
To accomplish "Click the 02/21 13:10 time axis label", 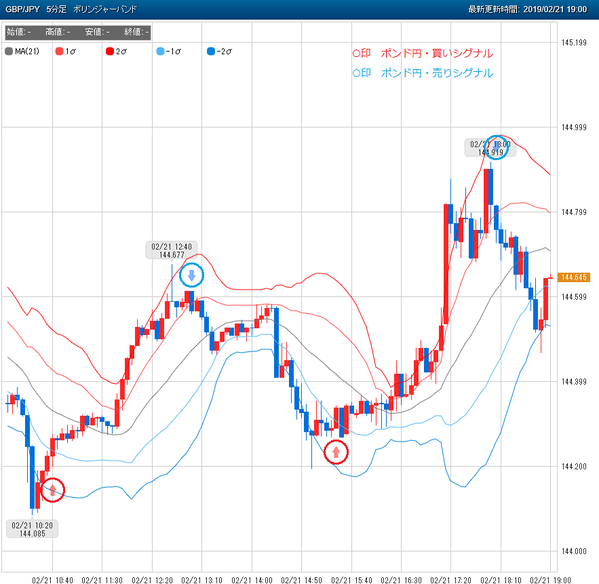I will tap(202, 580).
